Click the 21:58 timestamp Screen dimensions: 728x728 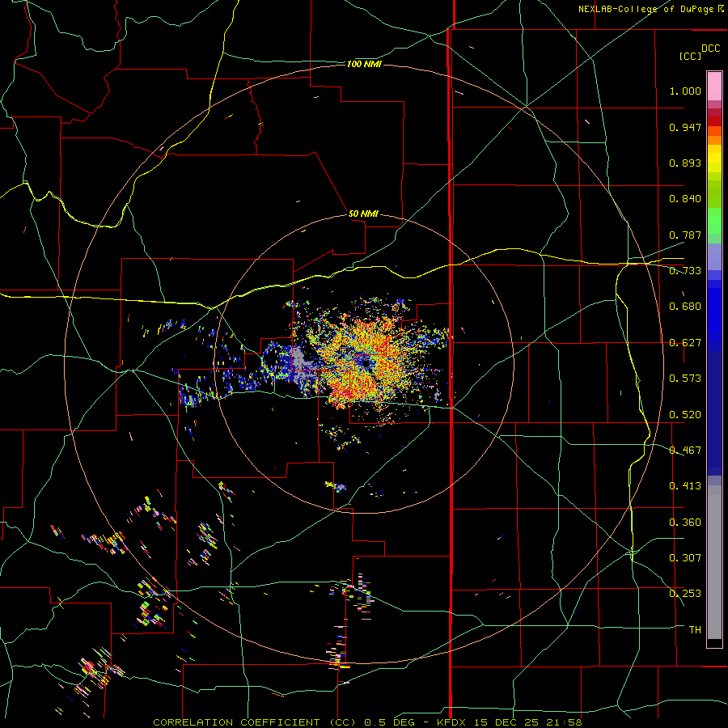coord(565,722)
